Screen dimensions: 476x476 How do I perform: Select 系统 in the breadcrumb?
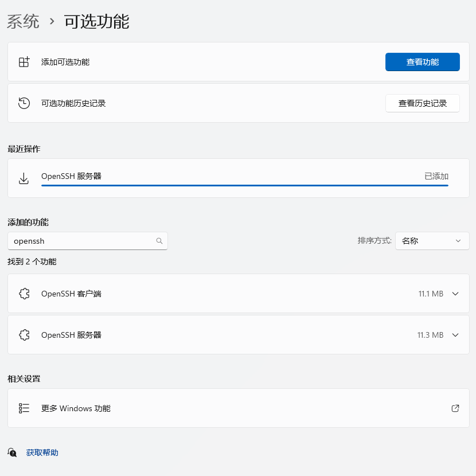pos(22,21)
